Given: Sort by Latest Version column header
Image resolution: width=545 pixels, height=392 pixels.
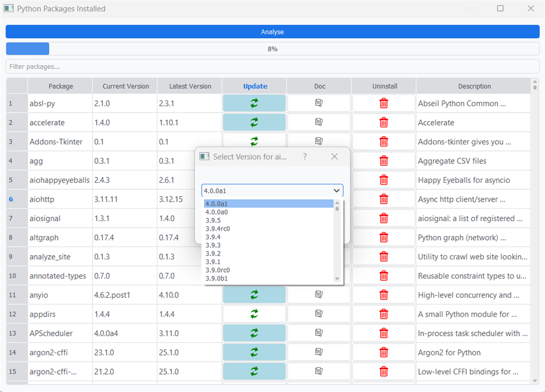Looking at the screenshot, I should click(x=190, y=86).
